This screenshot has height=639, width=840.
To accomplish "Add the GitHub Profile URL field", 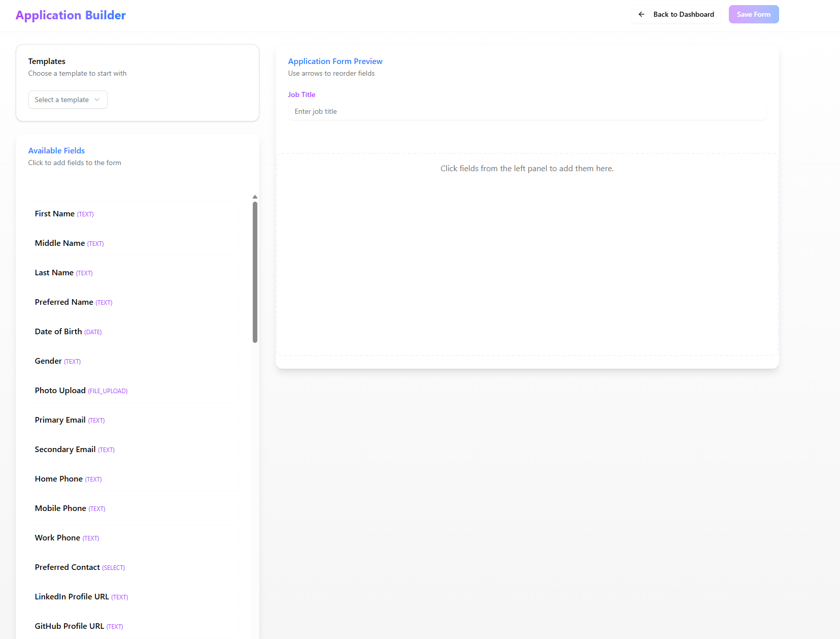I will coord(134,626).
